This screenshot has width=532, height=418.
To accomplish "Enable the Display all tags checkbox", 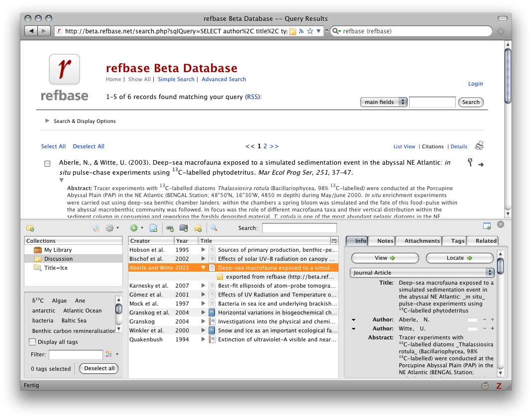I will point(32,342).
